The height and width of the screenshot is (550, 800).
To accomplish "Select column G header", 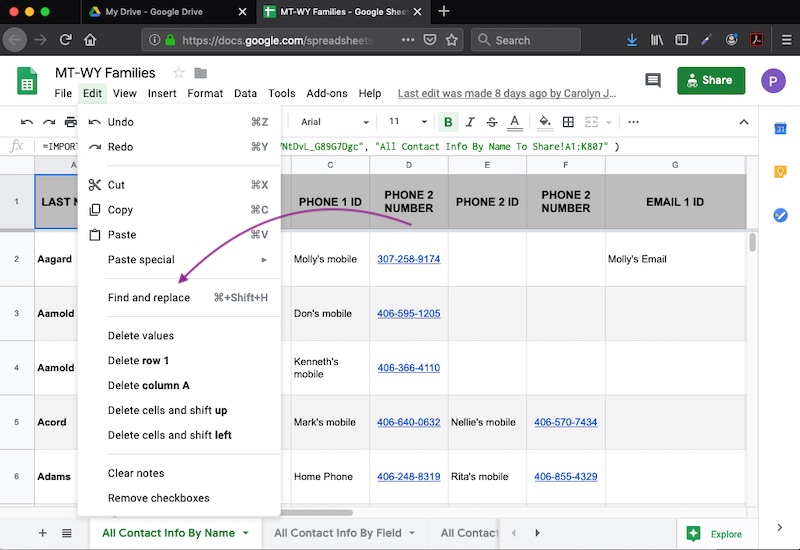I will point(675,165).
